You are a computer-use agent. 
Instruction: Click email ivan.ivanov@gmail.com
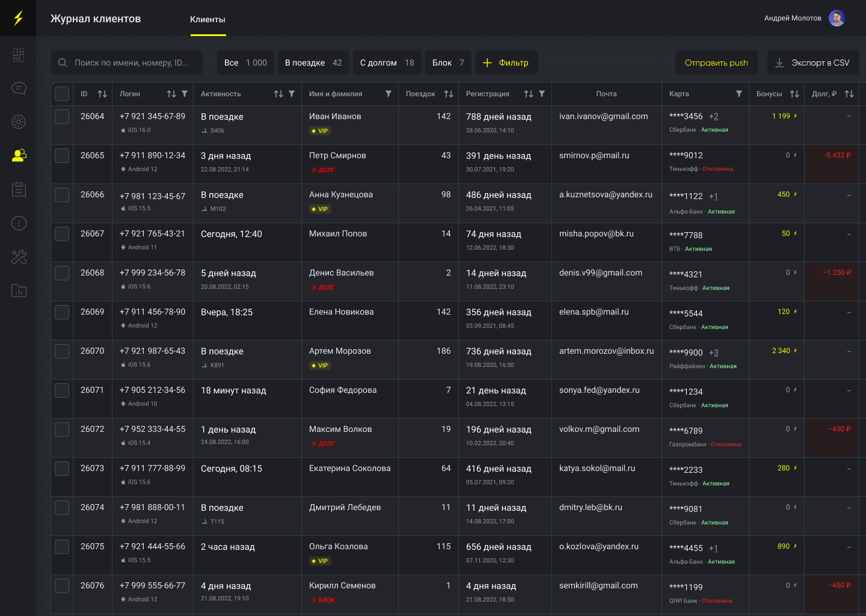point(604,117)
